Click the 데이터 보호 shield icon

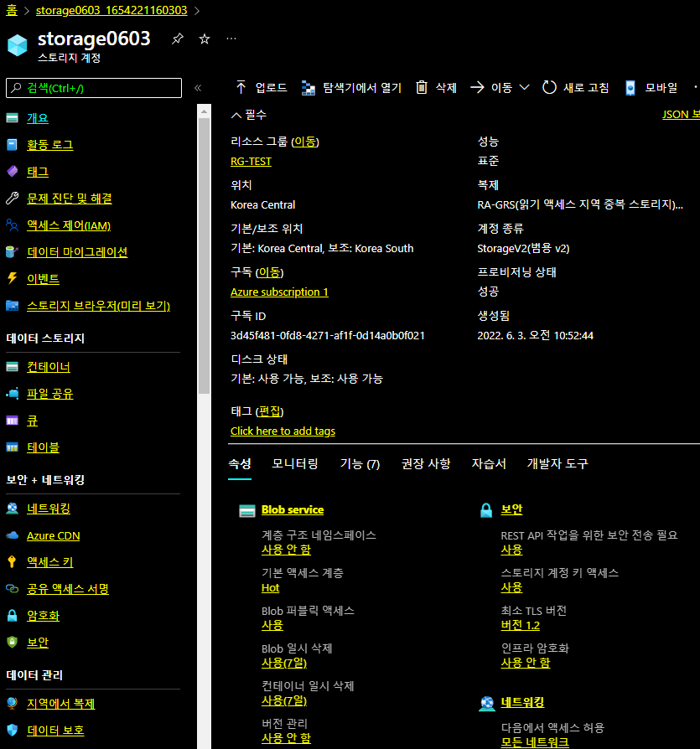[13, 731]
